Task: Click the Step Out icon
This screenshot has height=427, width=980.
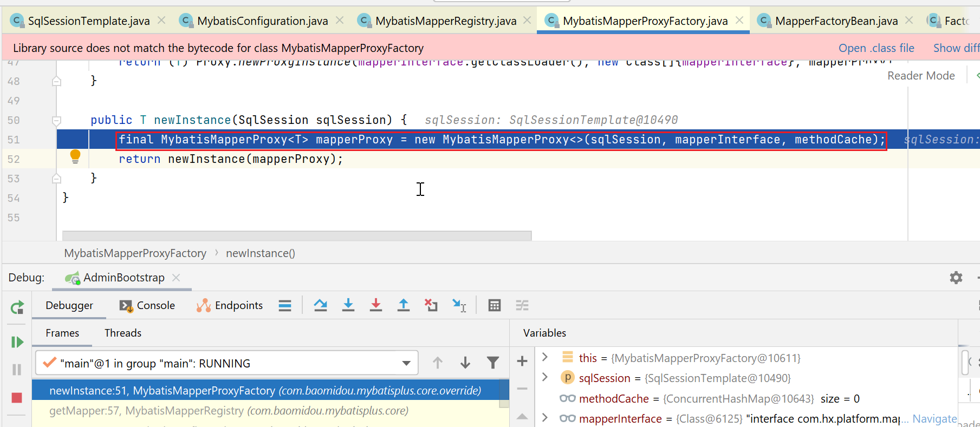Action: [404, 305]
